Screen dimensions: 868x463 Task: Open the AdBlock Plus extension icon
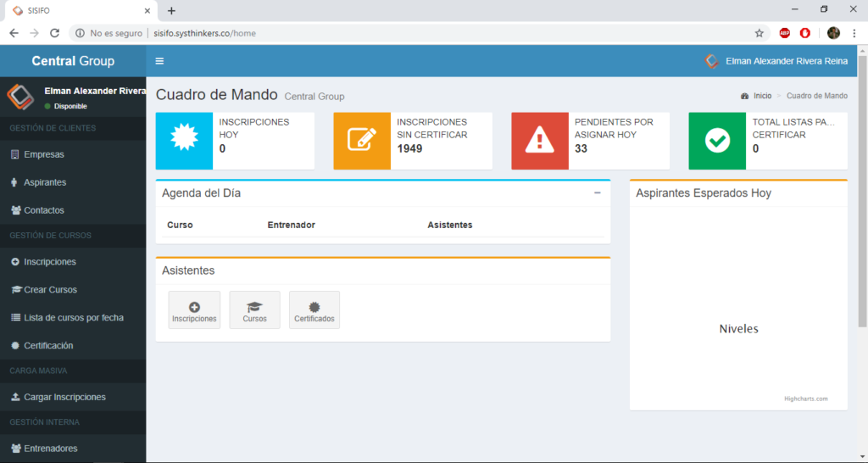click(x=785, y=33)
